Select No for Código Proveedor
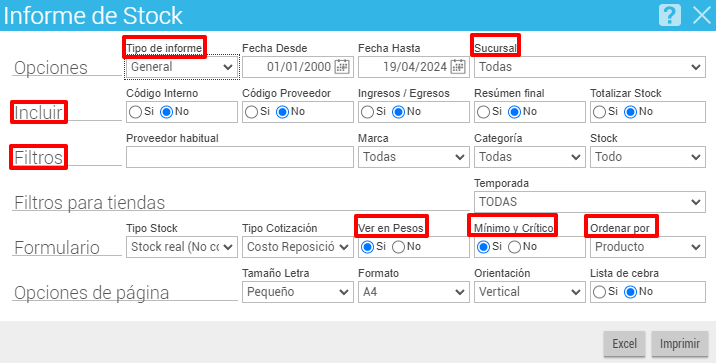 pyautogui.click(x=283, y=112)
